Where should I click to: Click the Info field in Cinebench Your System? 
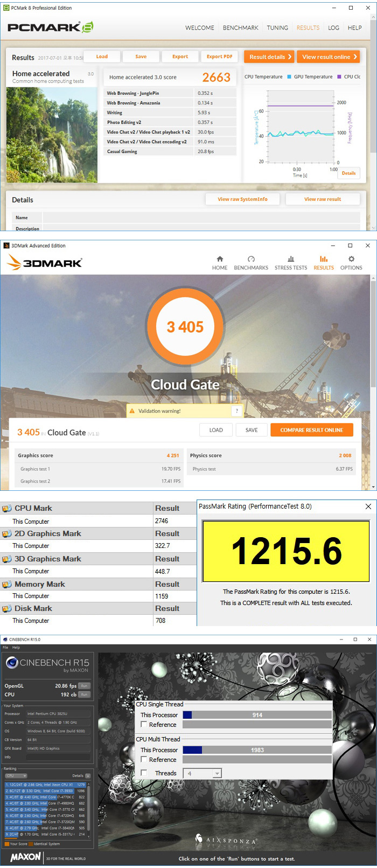[58, 757]
